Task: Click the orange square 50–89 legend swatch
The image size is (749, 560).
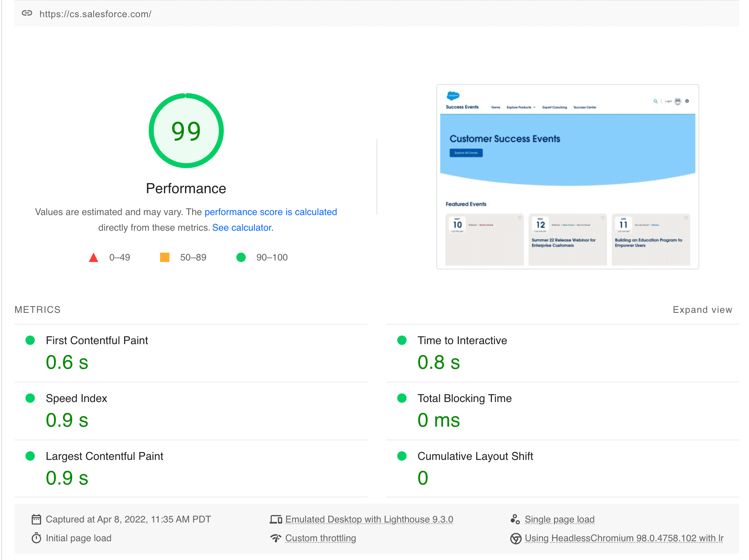Action: pos(165,257)
